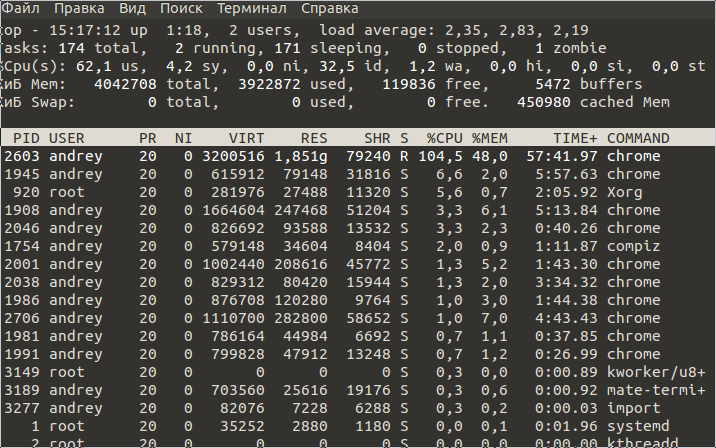Select PID 920 root row
This screenshot has height=448, width=716.
(x=358, y=192)
